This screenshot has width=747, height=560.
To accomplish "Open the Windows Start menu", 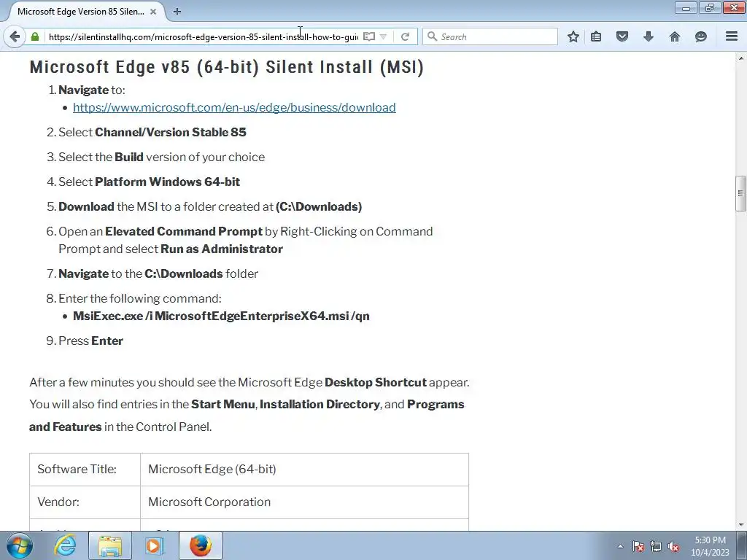I will pos(20,545).
